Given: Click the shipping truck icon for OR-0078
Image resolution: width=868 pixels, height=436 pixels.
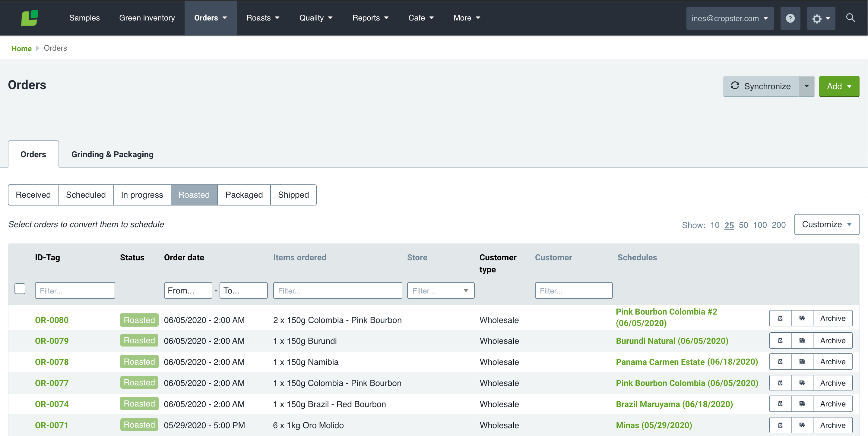Looking at the screenshot, I should point(802,362).
